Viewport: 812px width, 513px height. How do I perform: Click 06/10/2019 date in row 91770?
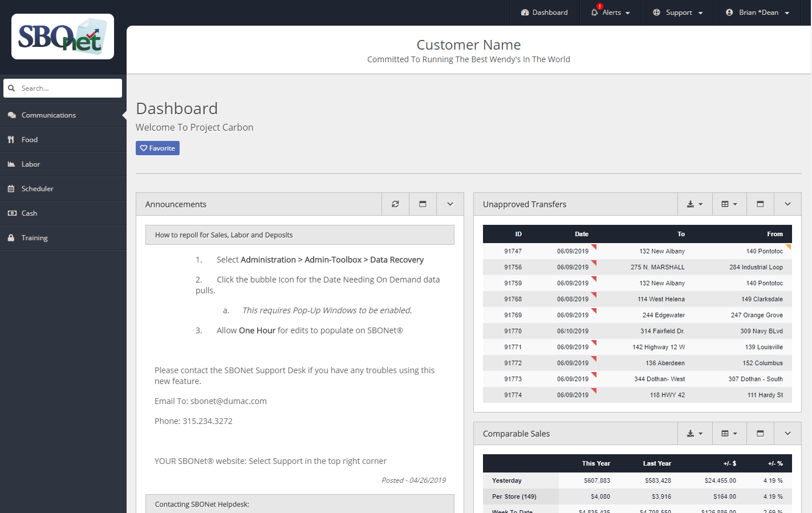click(x=573, y=331)
